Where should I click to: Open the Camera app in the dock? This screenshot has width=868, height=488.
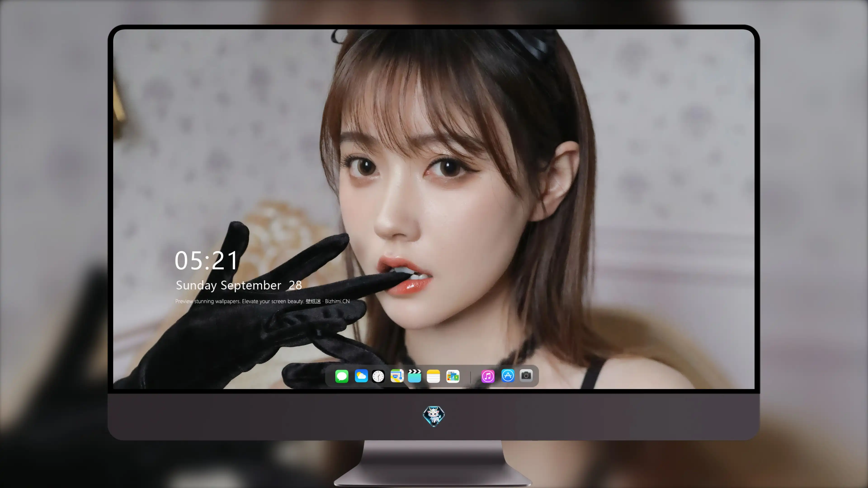pos(526,375)
